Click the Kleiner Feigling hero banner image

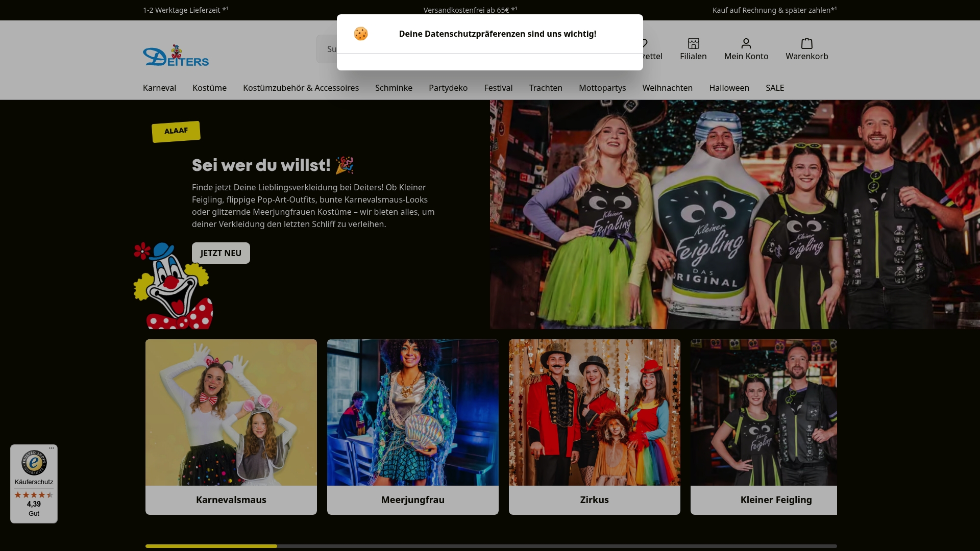pos(735,214)
